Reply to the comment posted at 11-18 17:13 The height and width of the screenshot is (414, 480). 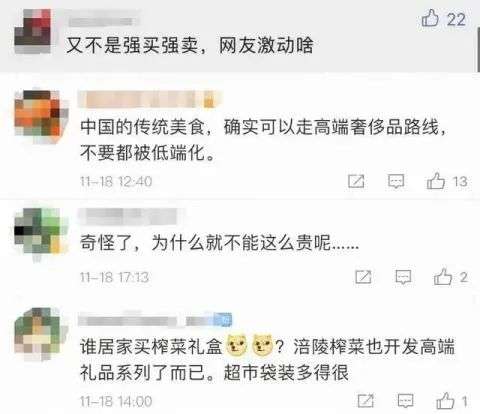click(403, 277)
